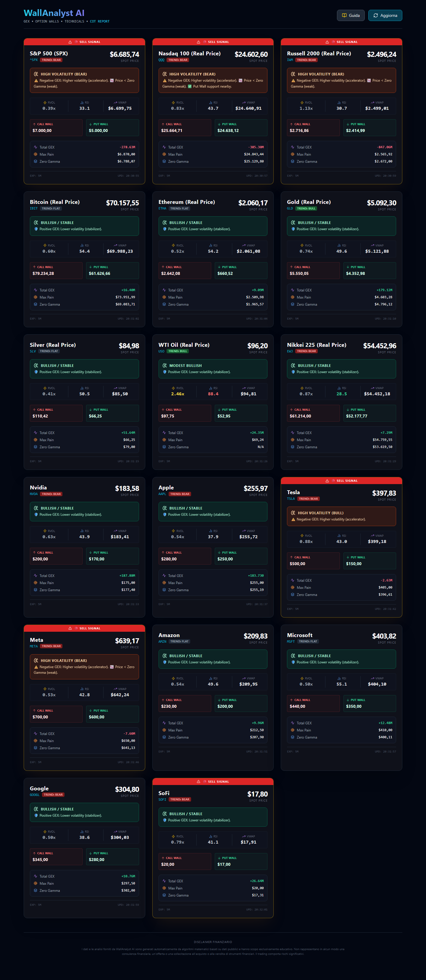Click the Google spot price $304,80
Viewport: 426px width, 980px height.
[127, 789]
